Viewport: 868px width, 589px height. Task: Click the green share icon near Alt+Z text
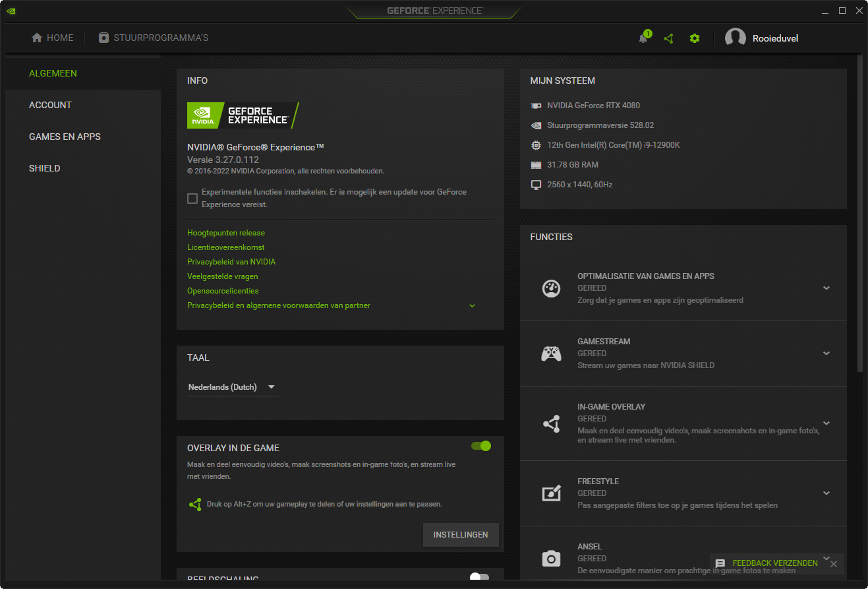click(195, 504)
